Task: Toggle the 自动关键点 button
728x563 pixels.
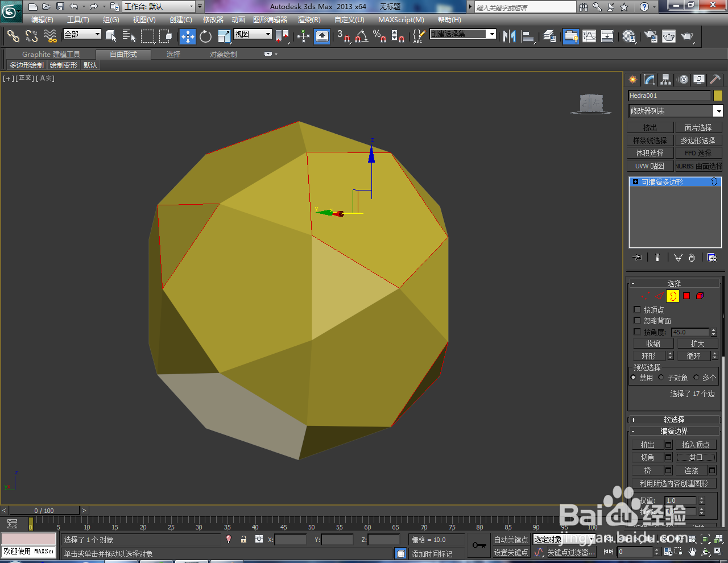Action: (x=511, y=540)
